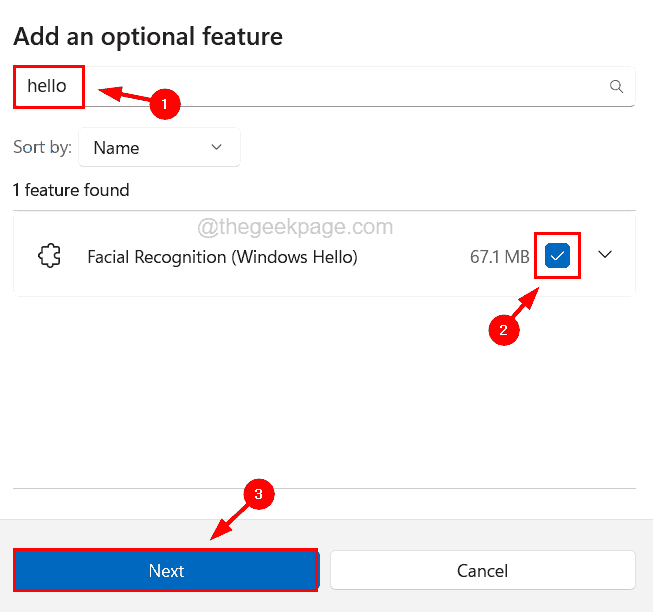Click the puzzle piece feature icon
The image size is (653, 612).
(49, 257)
